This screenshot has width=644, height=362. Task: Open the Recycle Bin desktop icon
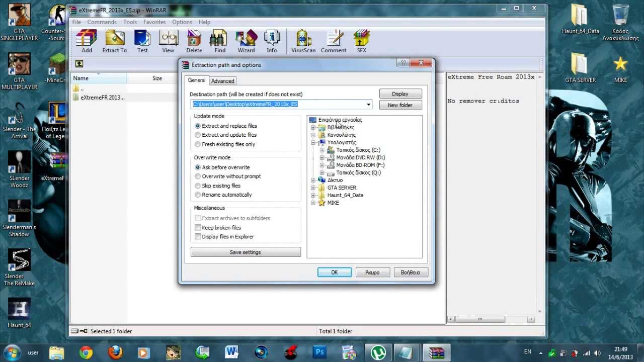tap(620, 23)
